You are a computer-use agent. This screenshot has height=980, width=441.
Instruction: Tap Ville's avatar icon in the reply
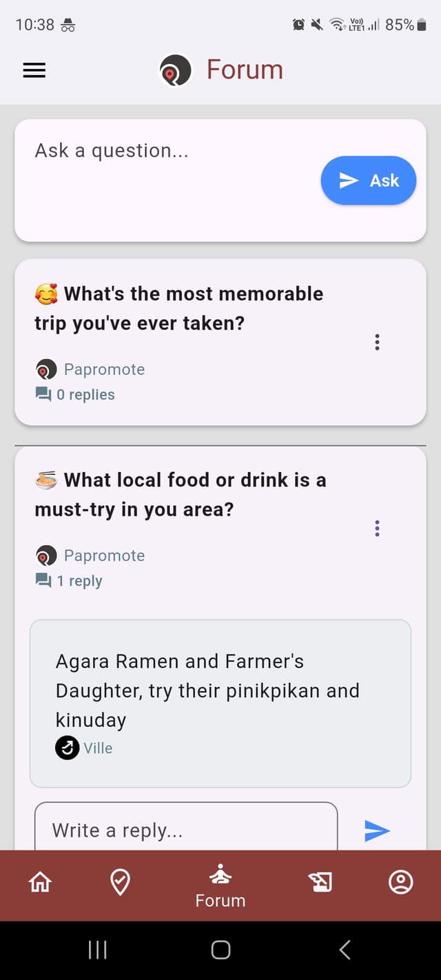click(67, 747)
